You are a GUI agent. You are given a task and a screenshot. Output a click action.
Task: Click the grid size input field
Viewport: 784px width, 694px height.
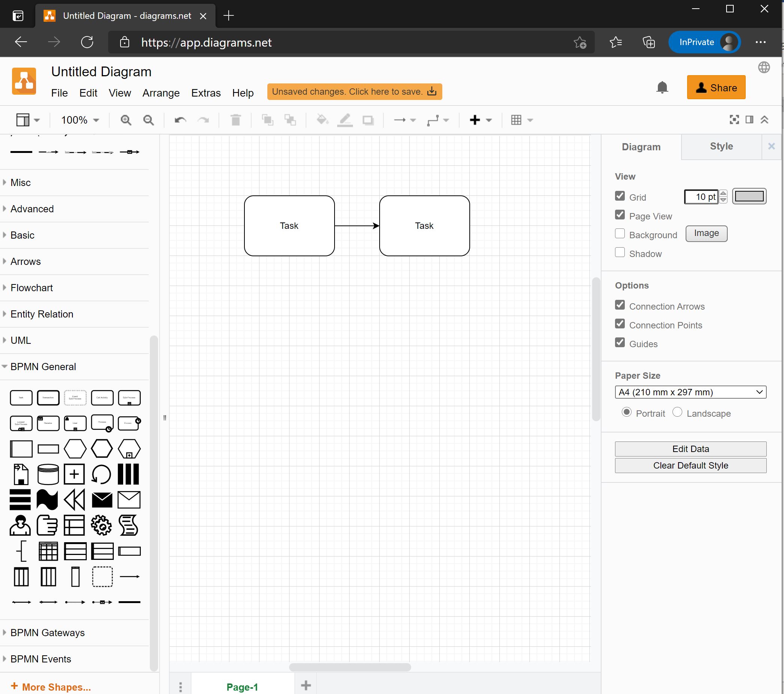(701, 197)
